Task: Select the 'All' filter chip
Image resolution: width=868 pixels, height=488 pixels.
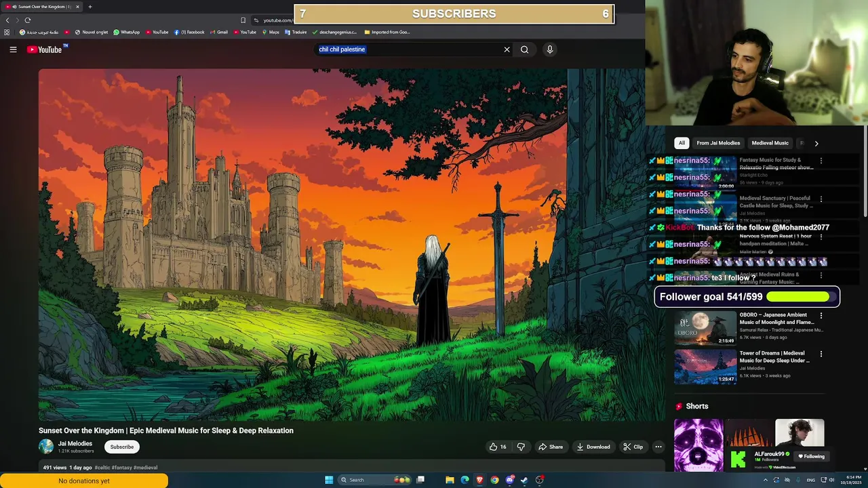Action: (682, 143)
